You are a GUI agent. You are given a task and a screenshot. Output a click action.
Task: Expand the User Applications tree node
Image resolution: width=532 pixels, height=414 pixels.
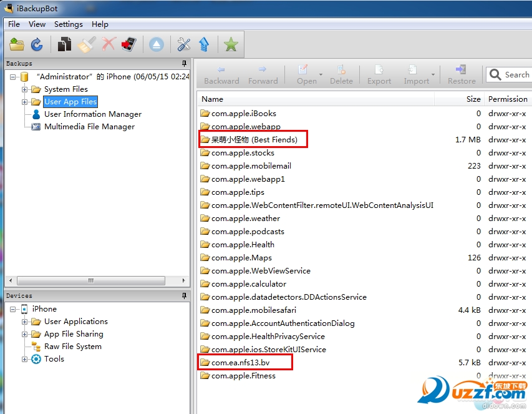pos(24,322)
